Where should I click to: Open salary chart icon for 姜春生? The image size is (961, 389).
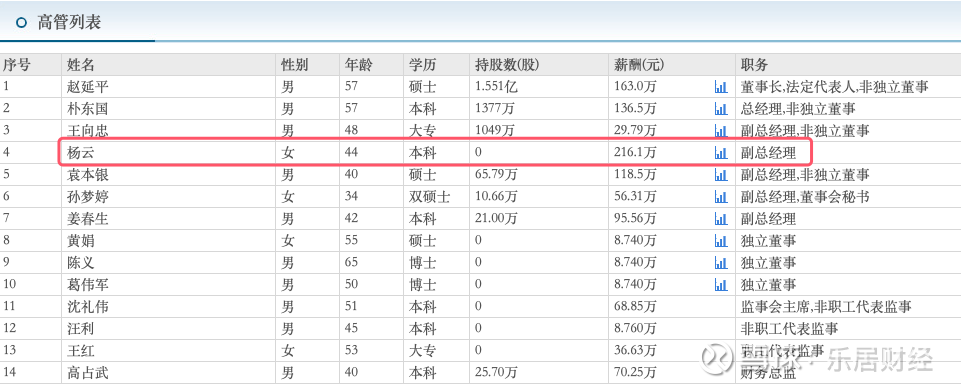721,219
